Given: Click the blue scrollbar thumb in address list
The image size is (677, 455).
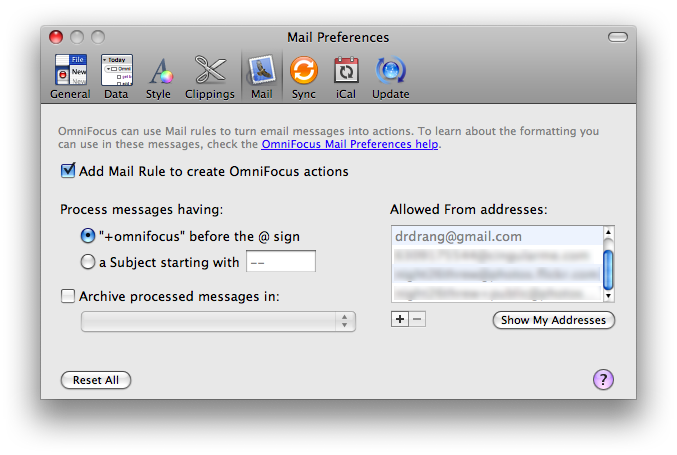Looking at the screenshot, I should [x=608, y=270].
